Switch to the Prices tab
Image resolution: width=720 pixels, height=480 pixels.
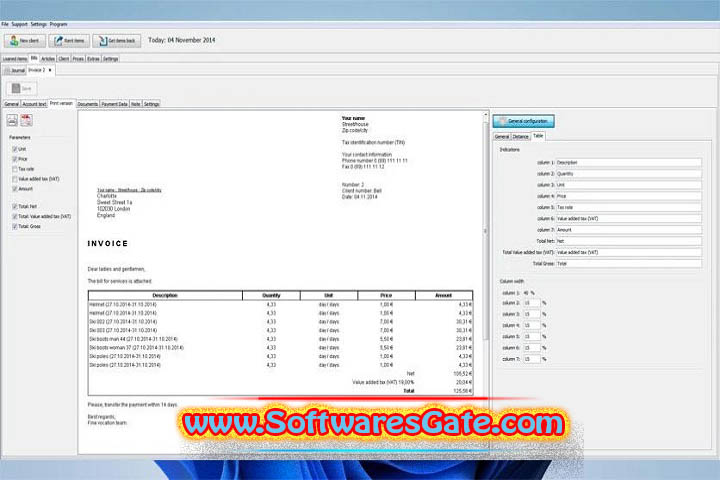pos(78,59)
